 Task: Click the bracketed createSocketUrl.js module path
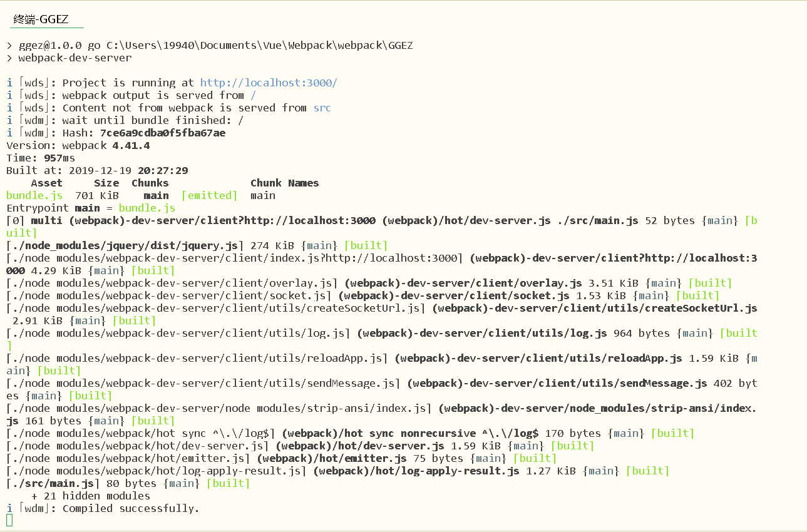coord(216,308)
